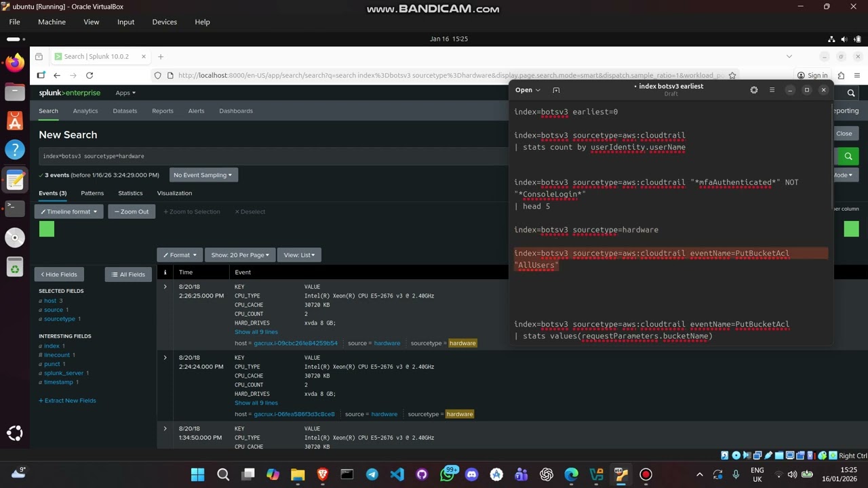Open the text editor Open dropdown
The width and height of the screenshot is (868, 488).
tap(528, 89)
